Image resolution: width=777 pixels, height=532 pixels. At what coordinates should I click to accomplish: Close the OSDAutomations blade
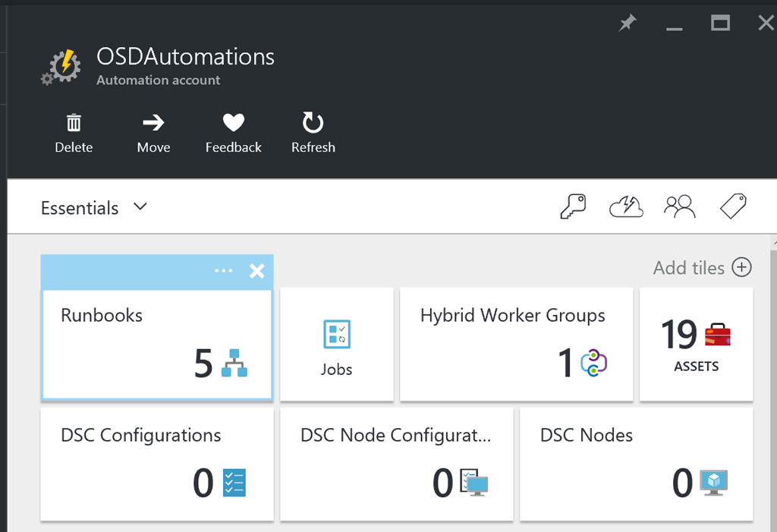[766, 23]
